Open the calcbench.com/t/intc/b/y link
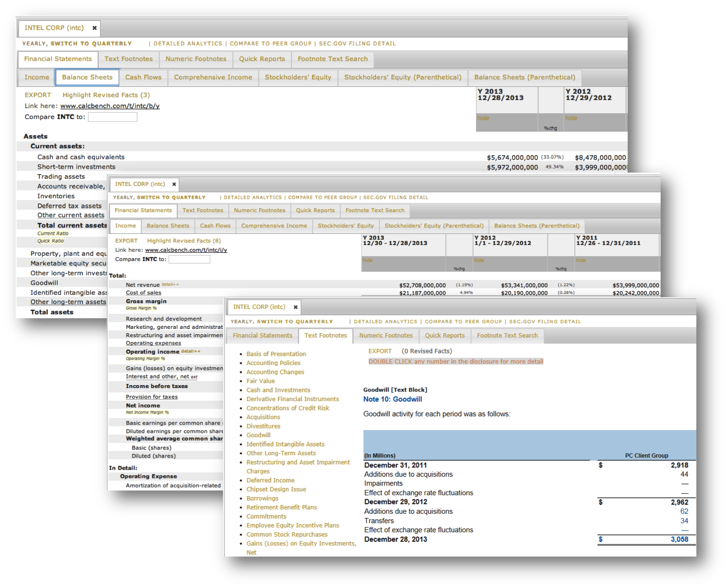The height and width of the screenshot is (588, 728). point(110,106)
